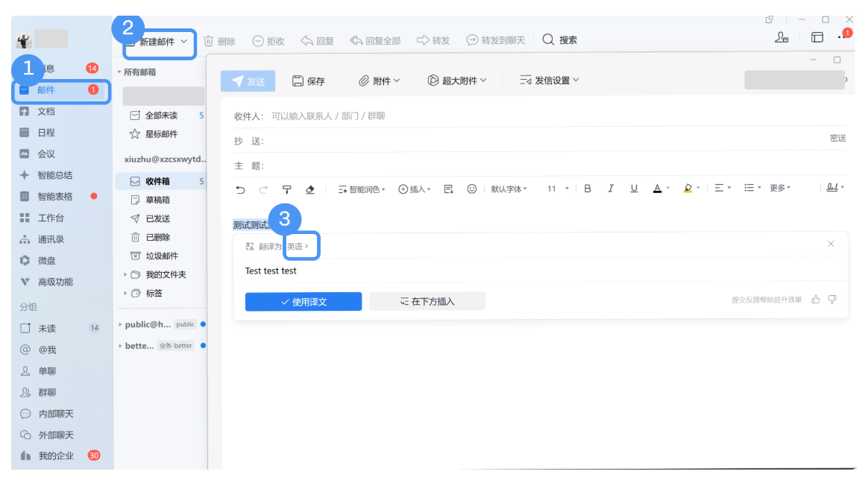Toggle bold formatting in the editor
Viewport: 868px width, 483px height.
[x=587, y=189]
